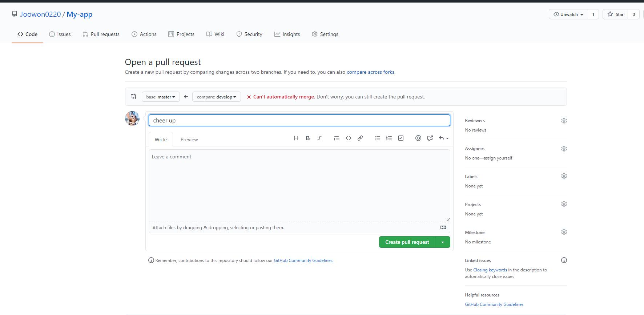This screenshot has height=315, width=644.
Task: Toggle bold text formatting
Action: [308, 138]
